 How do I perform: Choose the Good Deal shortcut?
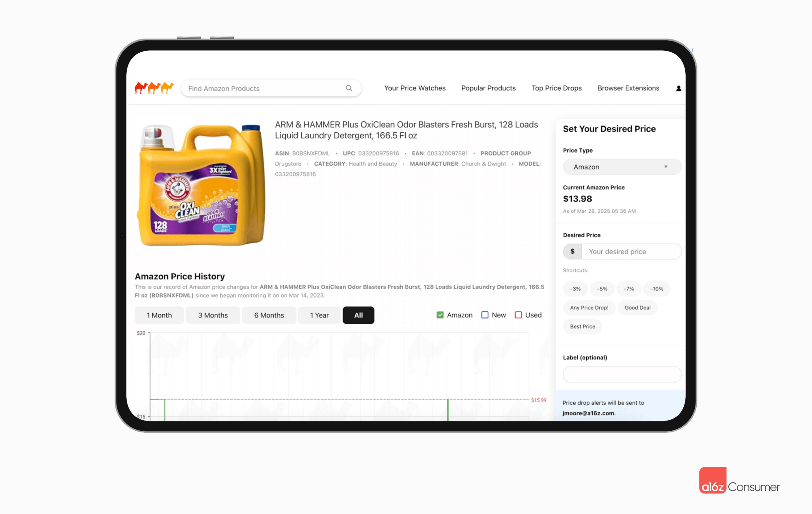637,308
